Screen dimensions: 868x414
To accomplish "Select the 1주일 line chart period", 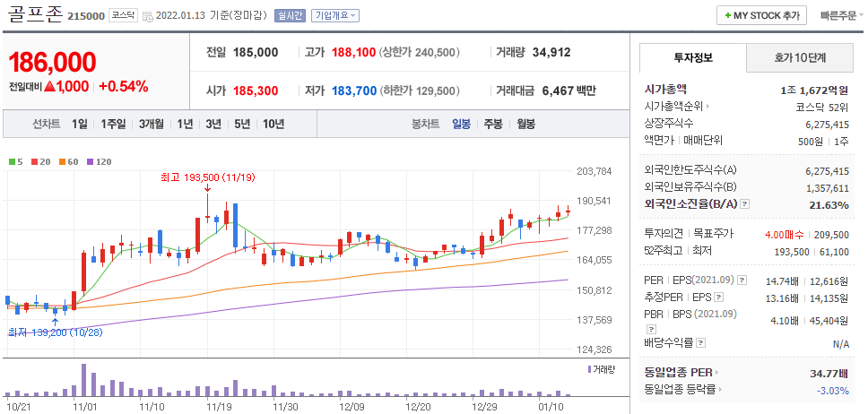I will tap(113, 124).
